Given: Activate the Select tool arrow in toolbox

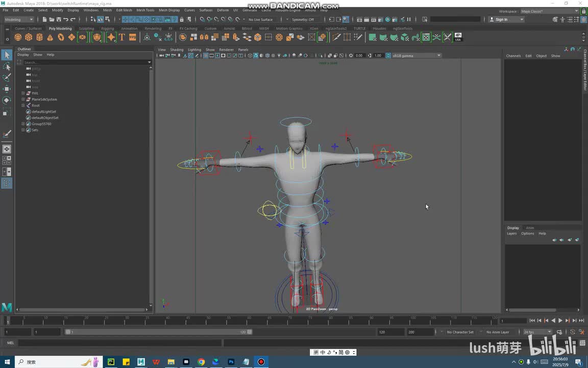Looking at the screenshot, I should (x=7, y=55).
